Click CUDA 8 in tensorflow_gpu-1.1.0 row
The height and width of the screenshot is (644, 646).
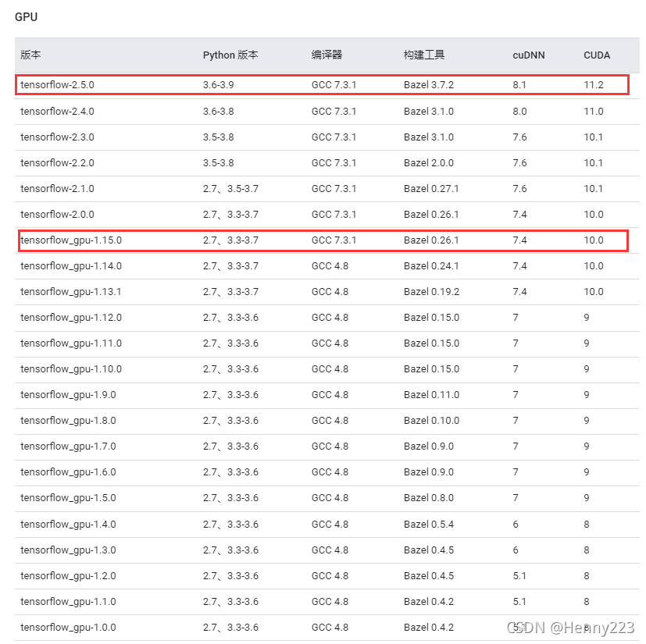tap(587, 602)
